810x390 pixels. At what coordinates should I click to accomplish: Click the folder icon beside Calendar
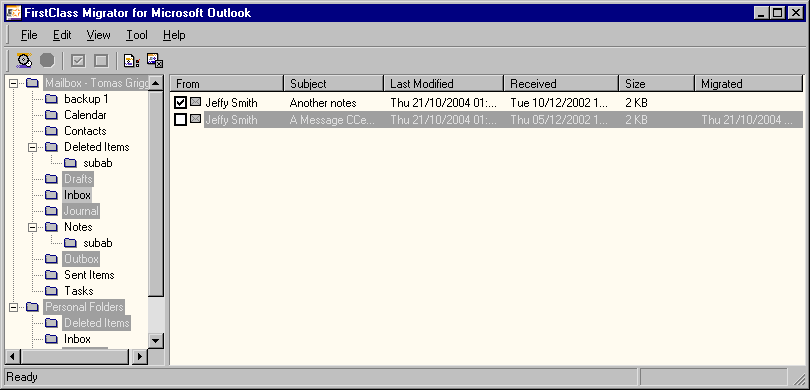click(x=51, y=115)
